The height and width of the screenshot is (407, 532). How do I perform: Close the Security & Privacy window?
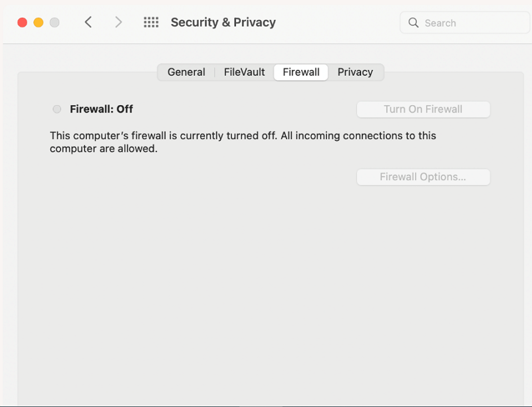22,22
